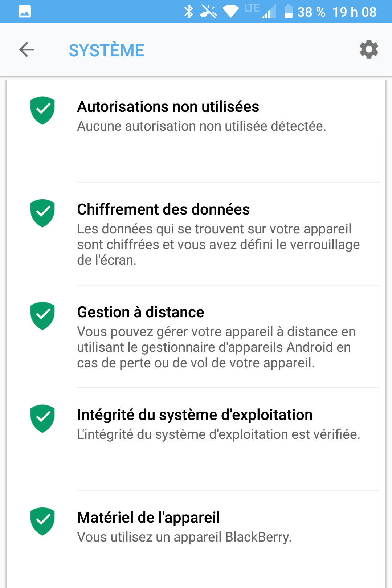Tap the Chiffrement des données shield icon
392x588 pixels.
point(42,213)
